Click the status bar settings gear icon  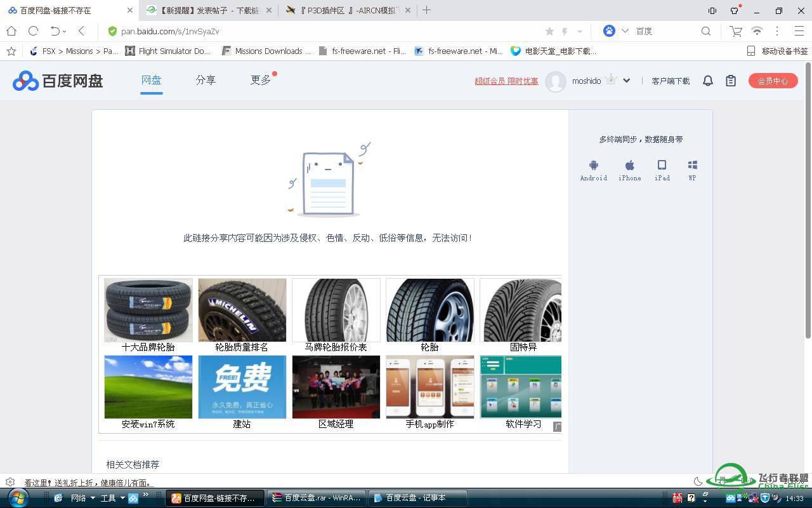tap(10, 483)
